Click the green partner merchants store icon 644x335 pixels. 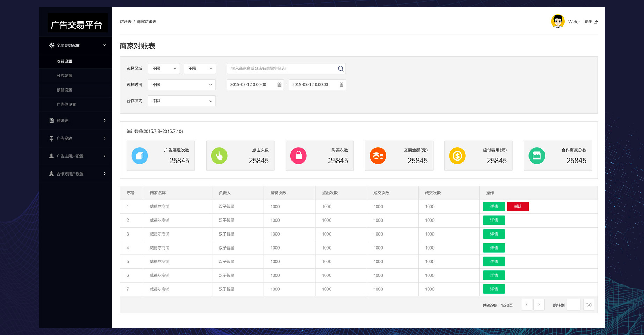click(537, 156)
